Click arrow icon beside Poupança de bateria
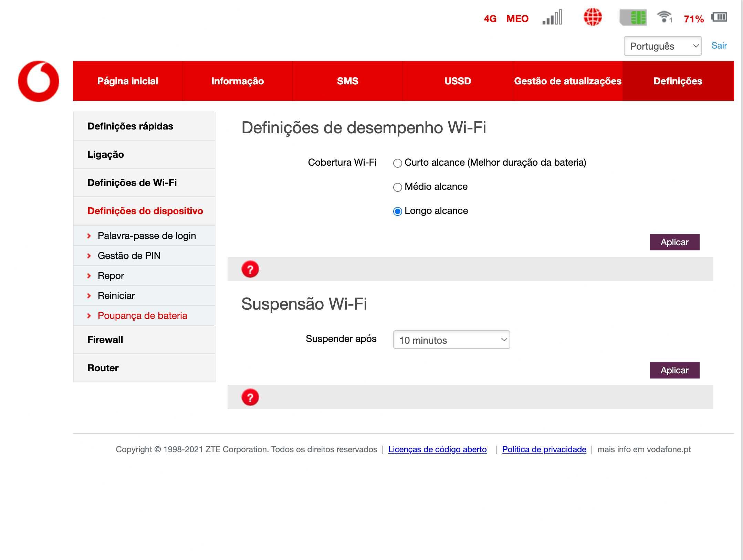 pos(89,316)
